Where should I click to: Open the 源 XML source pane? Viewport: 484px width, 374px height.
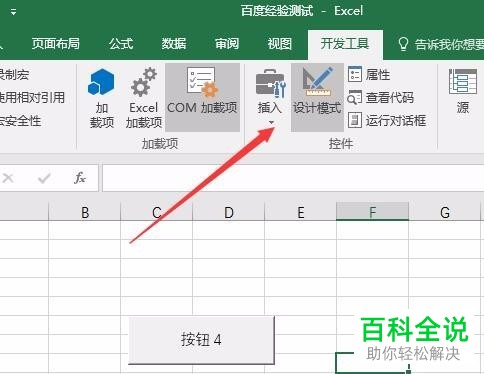(x=463, y=92)
